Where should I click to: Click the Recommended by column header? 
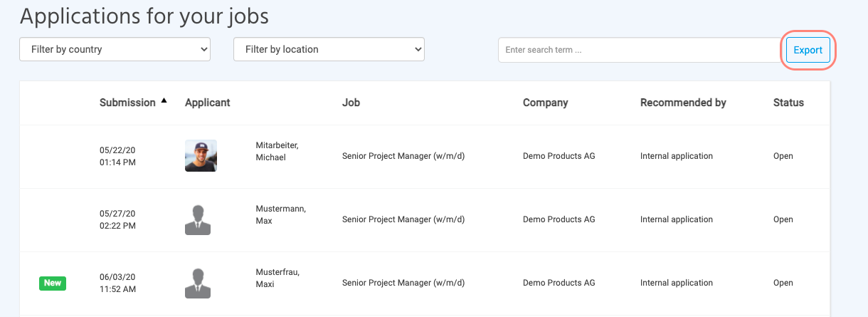683,103
